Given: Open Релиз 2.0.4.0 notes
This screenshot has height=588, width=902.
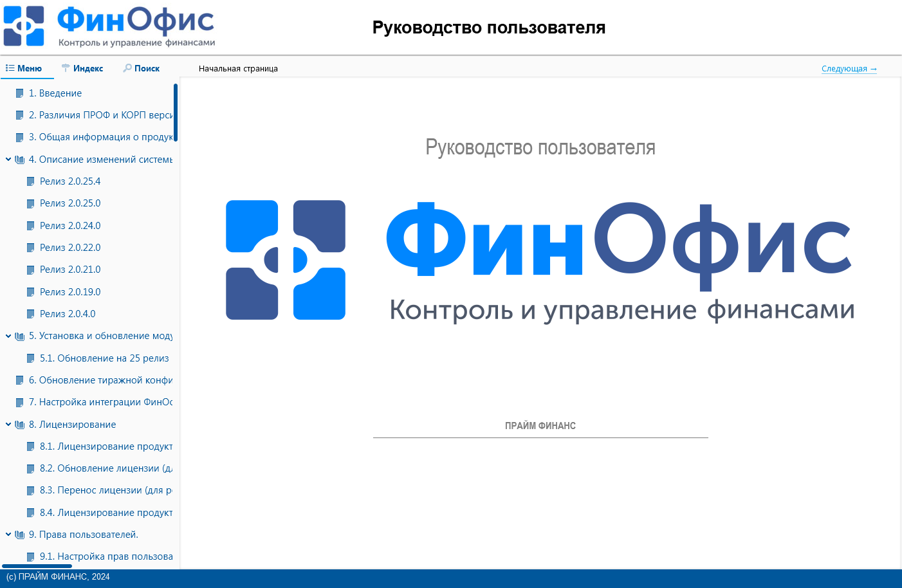Looking at the screenshot, I should click(68, 314).
